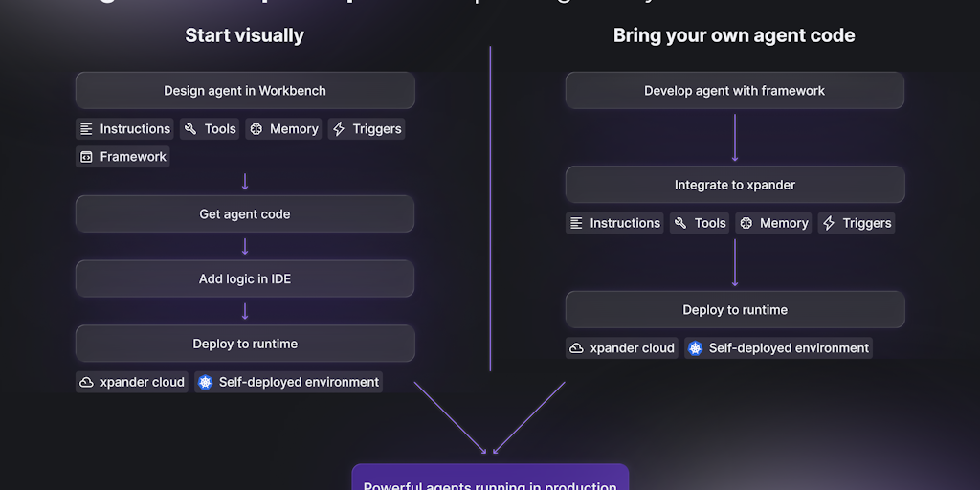980x490 pixels.
Task: Select the Add logic in IDE step
Action: pos(245,279)
